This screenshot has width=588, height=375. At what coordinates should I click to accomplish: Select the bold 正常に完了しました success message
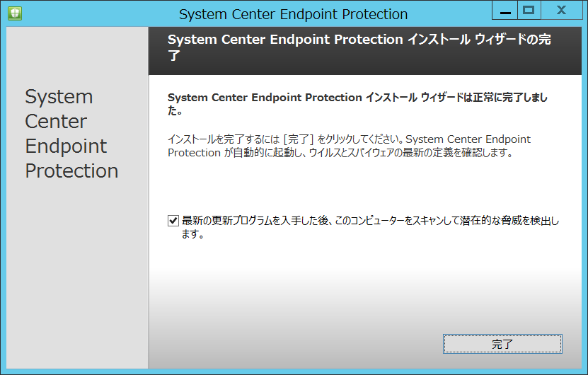coord(357,104)
